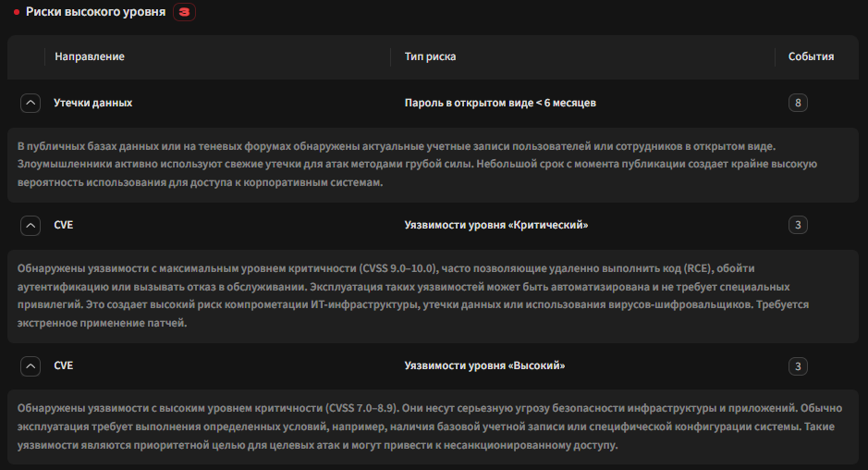
Task: Open the events count 8 badge
Action: (x=798, y=103)
